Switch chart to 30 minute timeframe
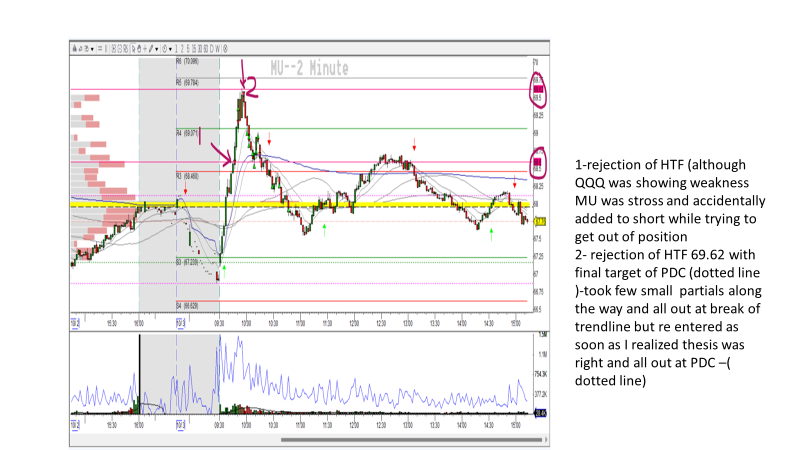This screenshot has width=800, height=450. (x=199, y=49)
